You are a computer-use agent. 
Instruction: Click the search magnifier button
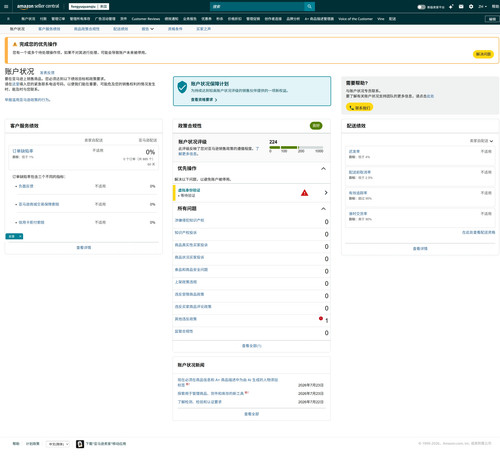(x=309, y=6)
